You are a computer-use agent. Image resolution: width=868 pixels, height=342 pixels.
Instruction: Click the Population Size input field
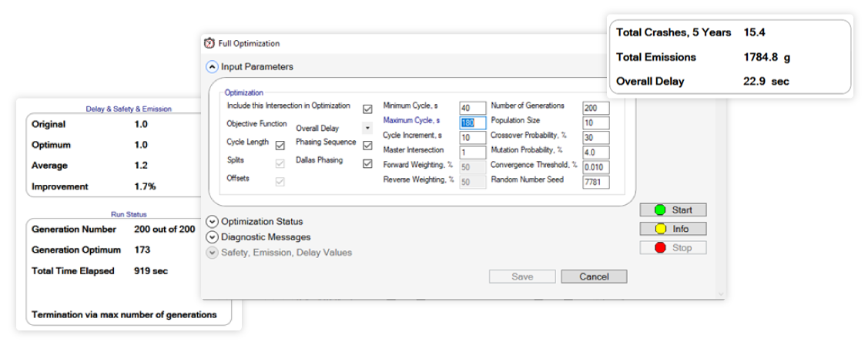point(595,122)
